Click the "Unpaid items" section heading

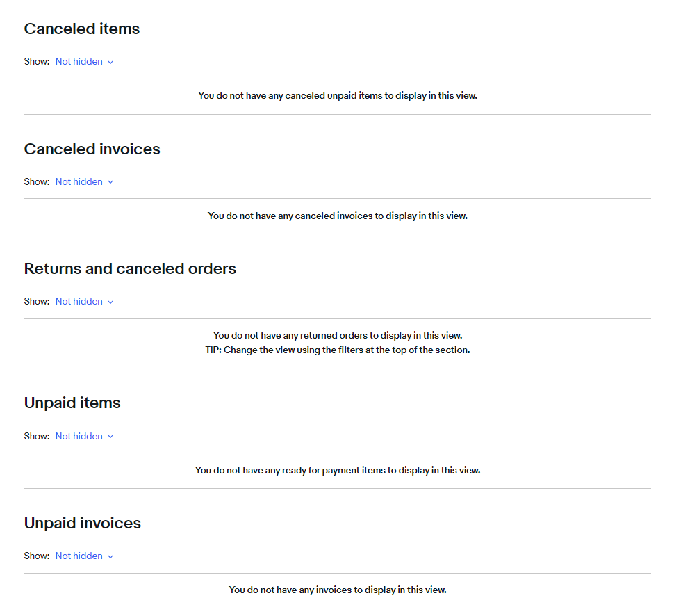[72, 403]
